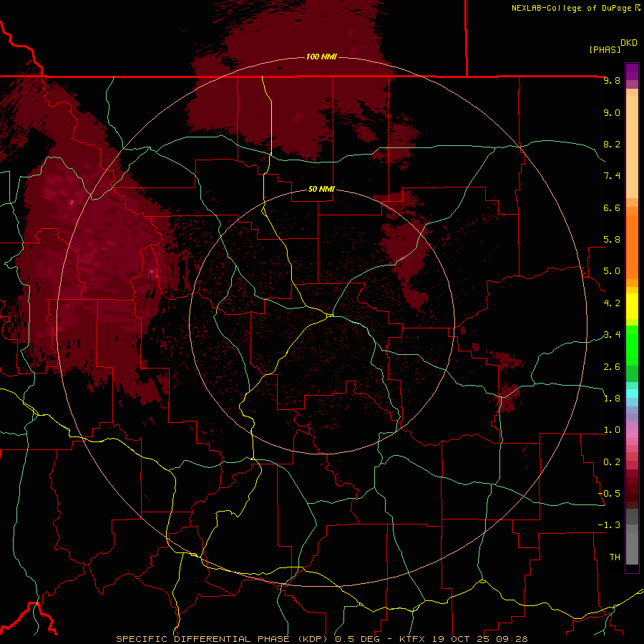Pick the yellow segment of the color bar
The width and height of the screenshot is (644, 644).
coord(632,306)
